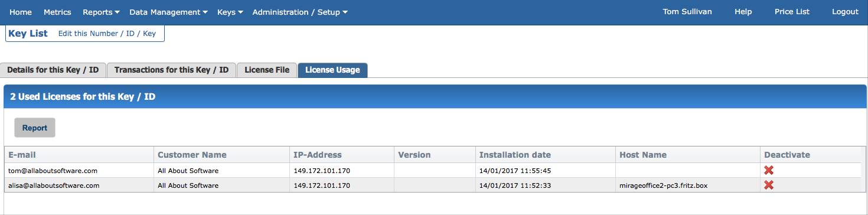
Task: View the Price List
Action: 792,12
